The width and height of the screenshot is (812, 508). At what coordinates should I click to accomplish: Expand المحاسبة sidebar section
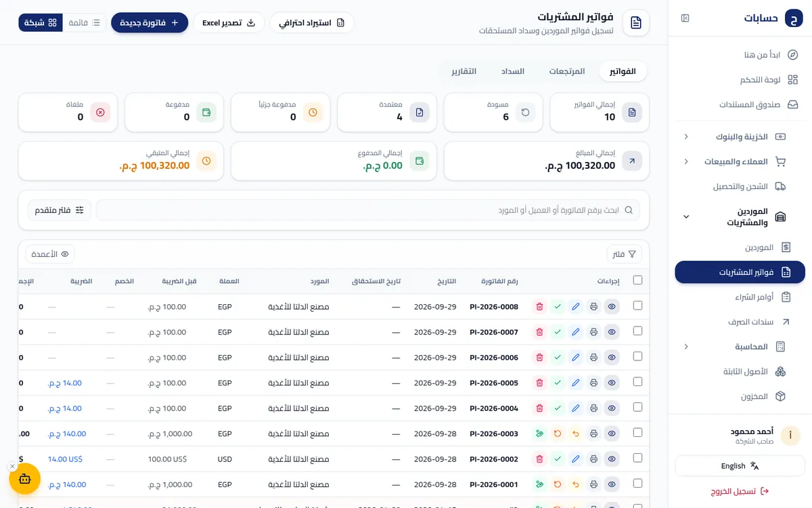pos(736,347)
